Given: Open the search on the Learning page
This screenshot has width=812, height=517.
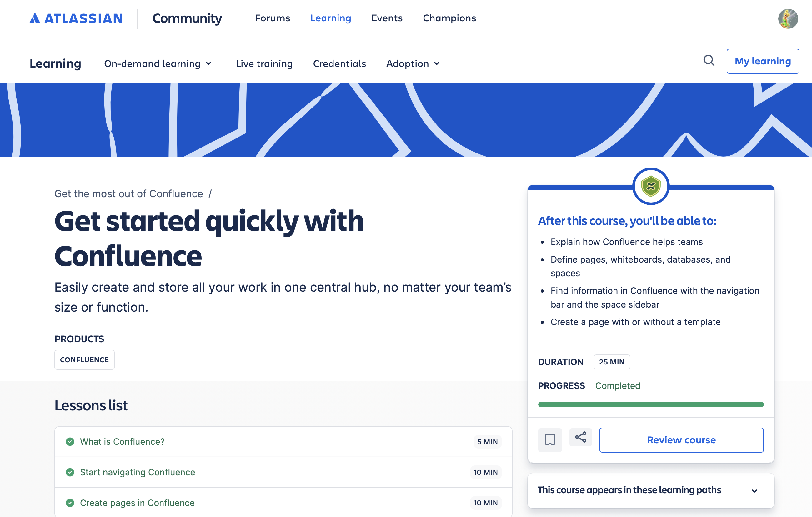Looking at the screenshot, I should pyautogui.click(x=709, y=61).
